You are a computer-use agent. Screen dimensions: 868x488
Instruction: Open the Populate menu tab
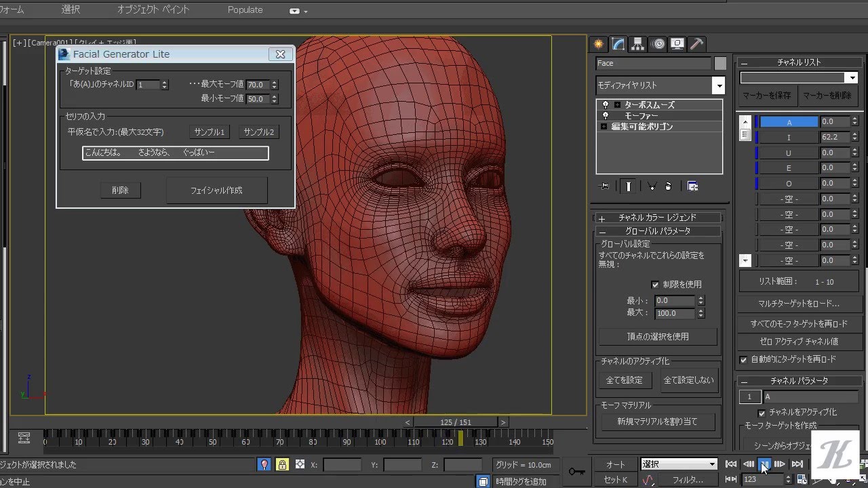pos(245,10)
